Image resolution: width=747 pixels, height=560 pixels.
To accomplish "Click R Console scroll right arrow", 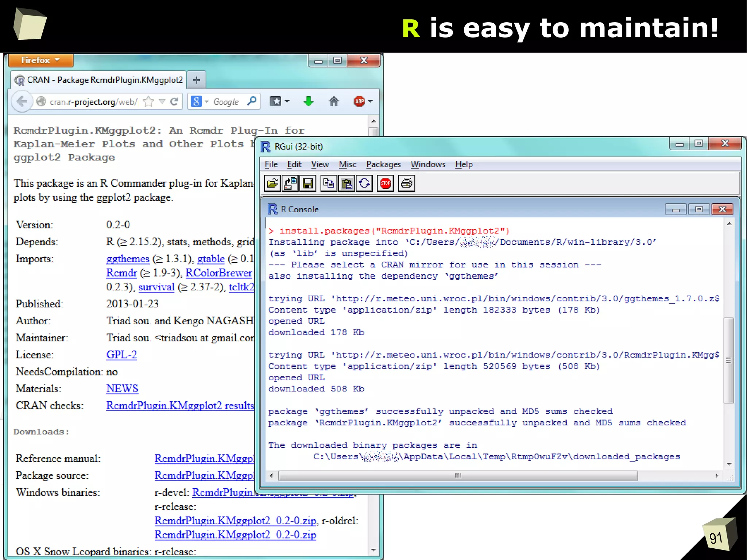I will (717, 476).
